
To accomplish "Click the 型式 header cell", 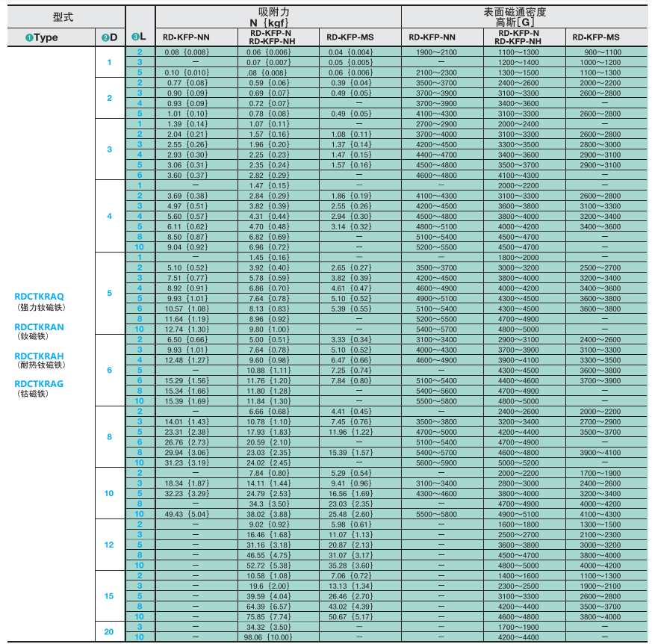I will 63,16.
